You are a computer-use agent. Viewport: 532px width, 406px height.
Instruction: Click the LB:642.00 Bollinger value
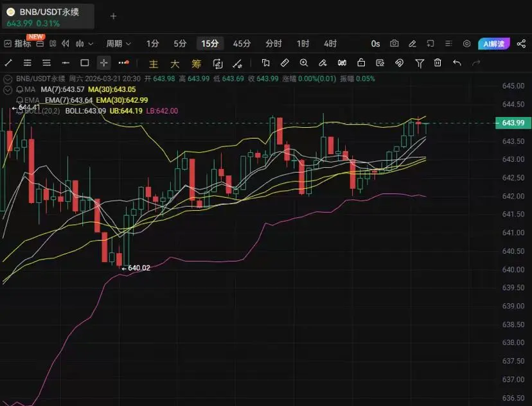pos(162,111)
